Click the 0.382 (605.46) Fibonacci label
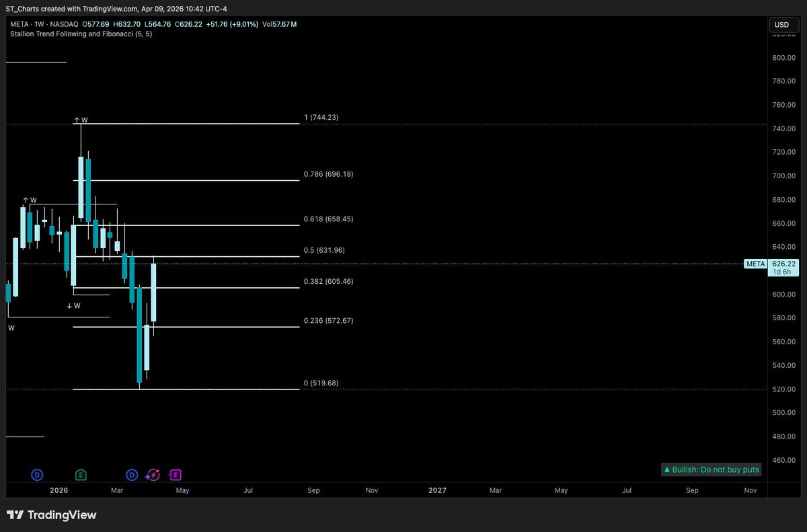 [328, 282]
